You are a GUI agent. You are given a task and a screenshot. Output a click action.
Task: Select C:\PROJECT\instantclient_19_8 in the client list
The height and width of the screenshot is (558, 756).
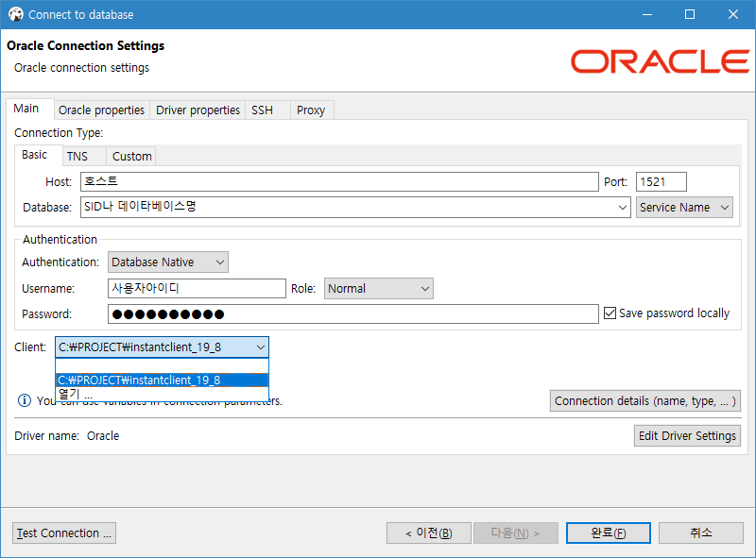coord(162,380)
